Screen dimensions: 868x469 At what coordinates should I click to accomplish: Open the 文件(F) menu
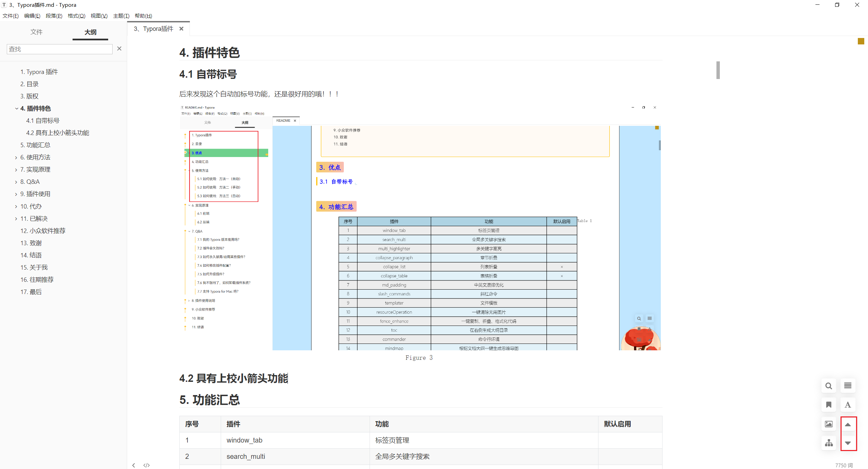pyautogui.click(x=11, y=16)
